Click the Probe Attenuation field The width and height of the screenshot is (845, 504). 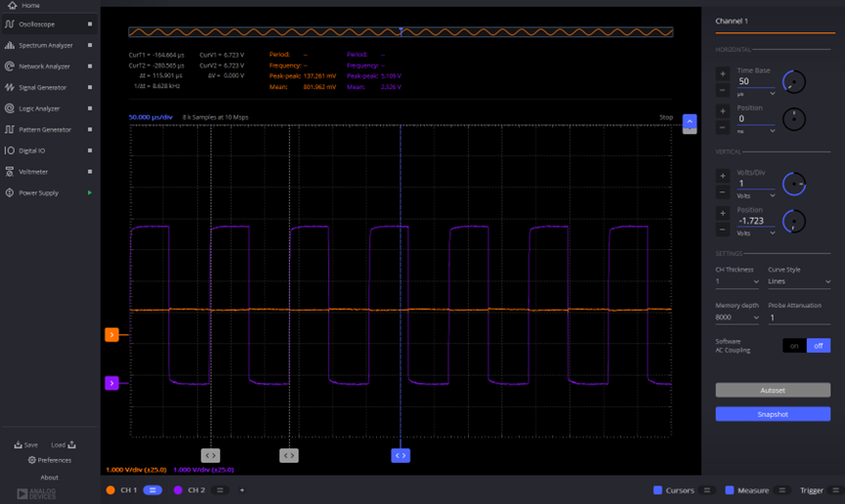point(799,317)
